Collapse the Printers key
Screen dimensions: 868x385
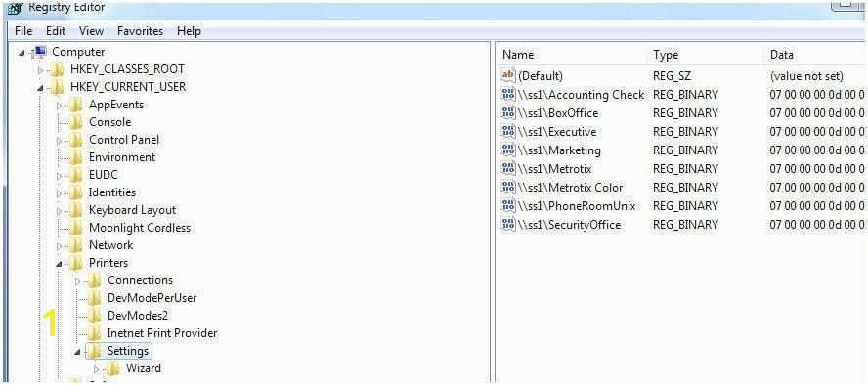[60, 264]
